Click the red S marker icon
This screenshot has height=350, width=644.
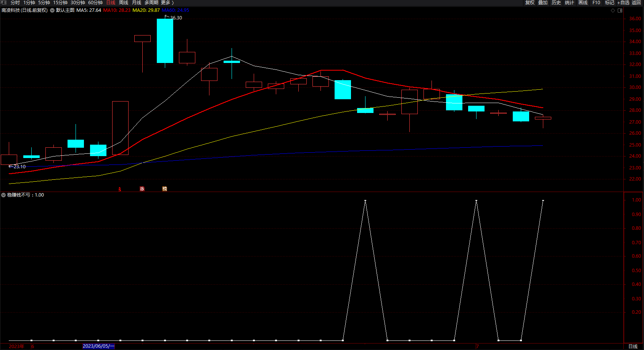[120, 189]
